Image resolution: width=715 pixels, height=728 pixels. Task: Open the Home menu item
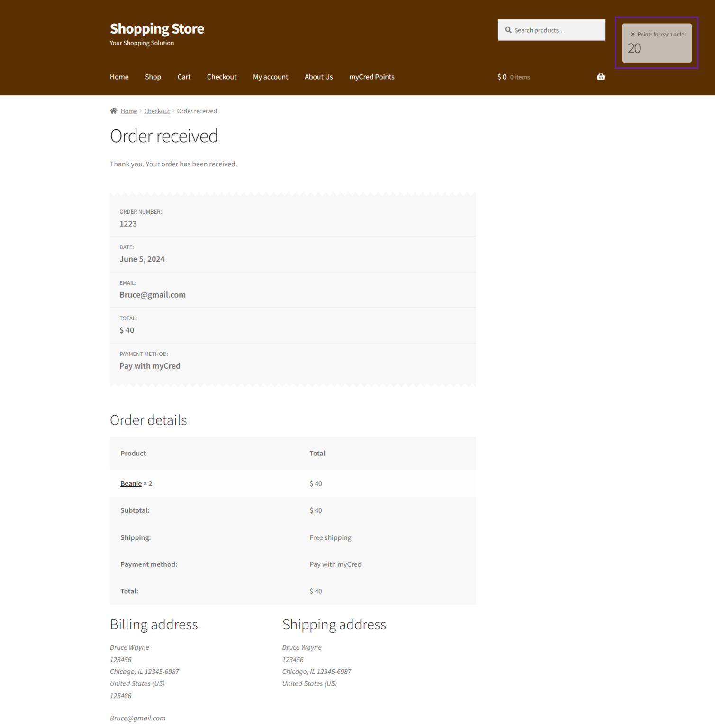[x=119, y=77]
